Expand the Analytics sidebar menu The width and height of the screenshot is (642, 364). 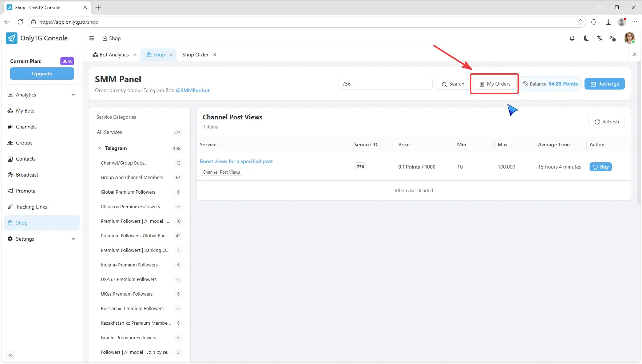tap(42, 95)
